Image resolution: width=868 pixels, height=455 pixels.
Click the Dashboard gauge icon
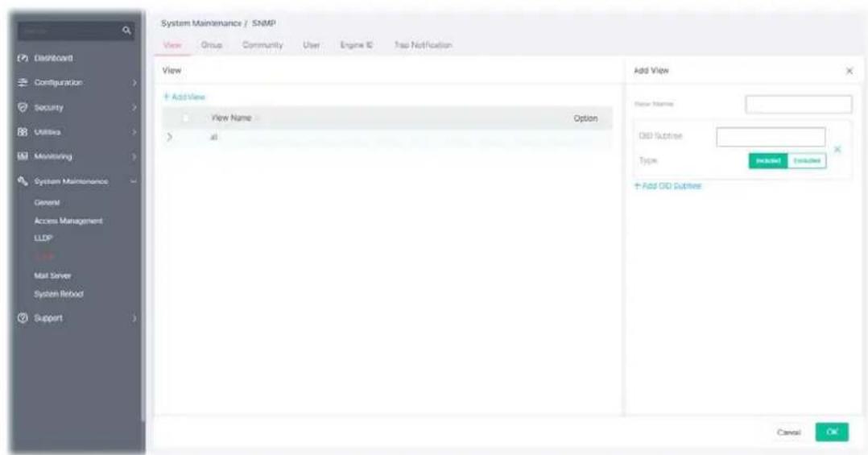pyautogui.click(x=23, y=58)
